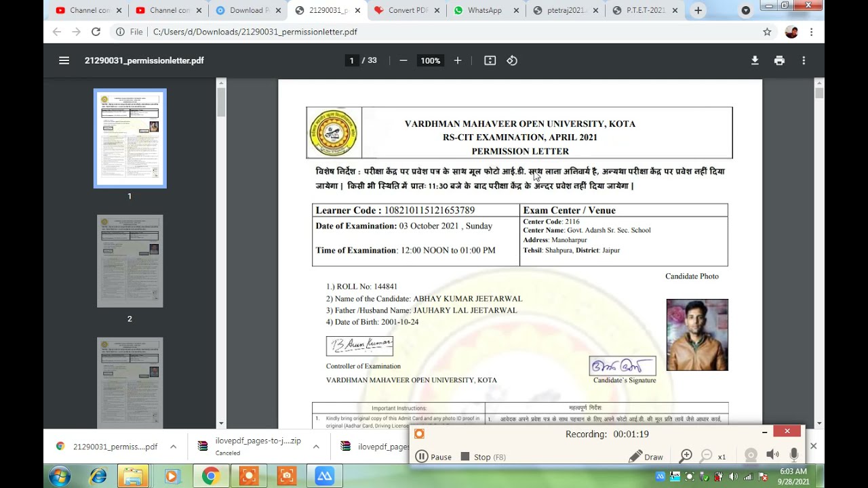
Task: Select page 3 thumbnail
Action: (130, 383)
